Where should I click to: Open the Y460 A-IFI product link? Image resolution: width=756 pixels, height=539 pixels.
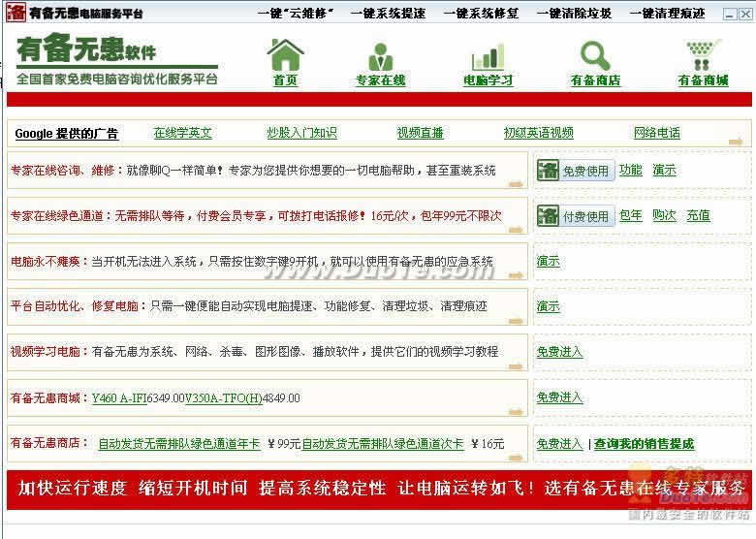[119, 398]
